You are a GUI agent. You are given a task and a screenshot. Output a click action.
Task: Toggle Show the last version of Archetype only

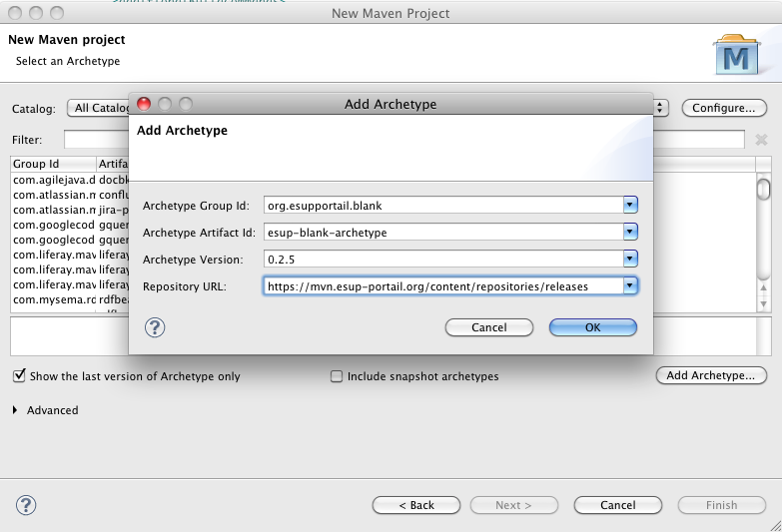pos(19,376)
